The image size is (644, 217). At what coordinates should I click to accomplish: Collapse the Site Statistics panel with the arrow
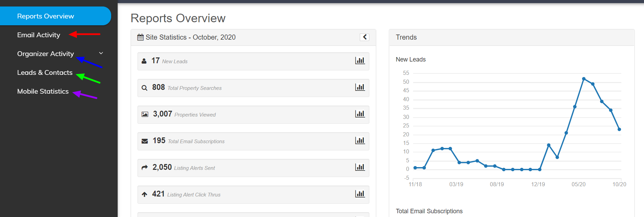pyautogui.click(x=365, y=37)
